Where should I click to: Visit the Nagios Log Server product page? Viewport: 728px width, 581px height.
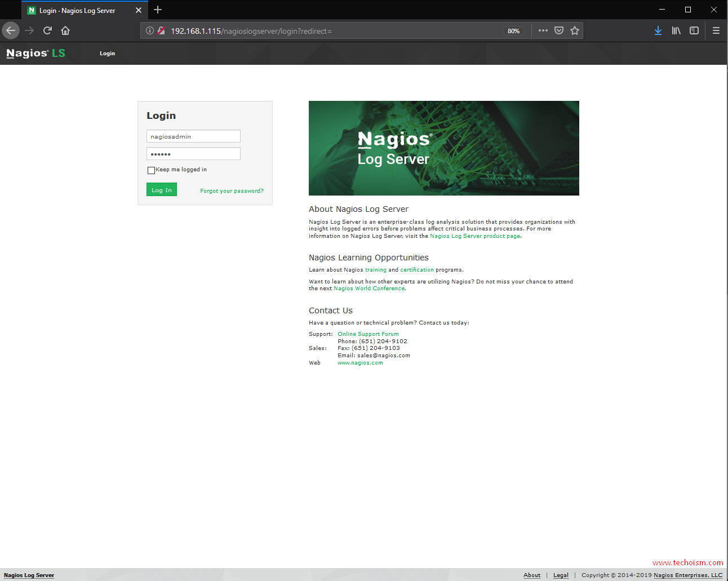(475, 236)
